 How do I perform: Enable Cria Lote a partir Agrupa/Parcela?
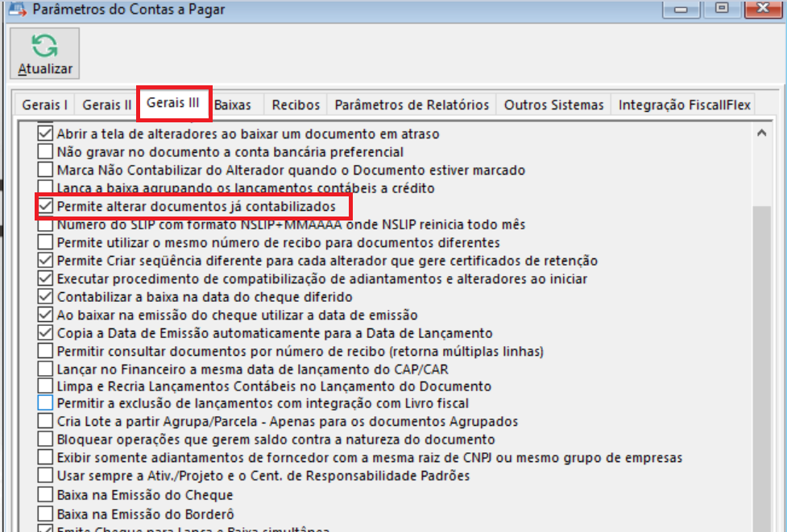(45, 421)
